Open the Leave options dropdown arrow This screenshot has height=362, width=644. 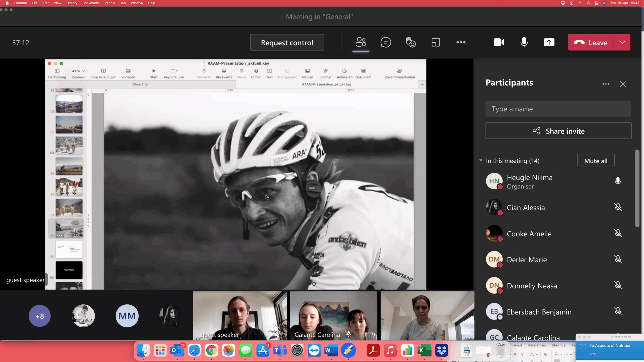coord(622,42)
